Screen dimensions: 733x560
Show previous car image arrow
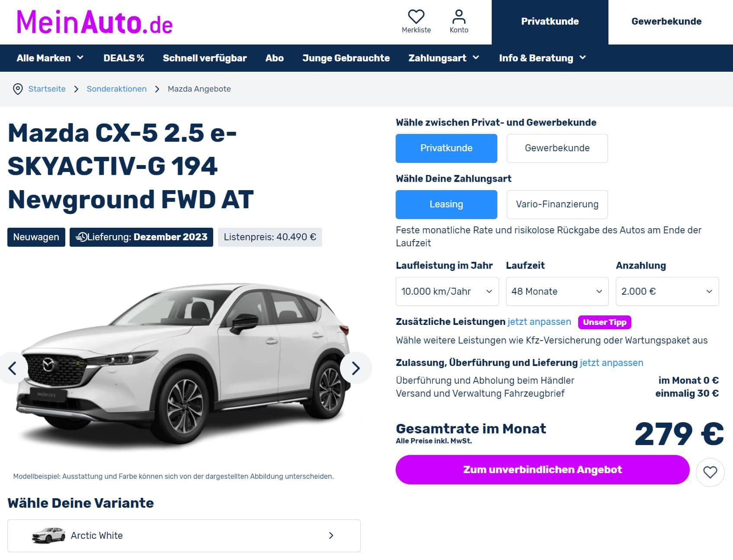tap(12, 368)
